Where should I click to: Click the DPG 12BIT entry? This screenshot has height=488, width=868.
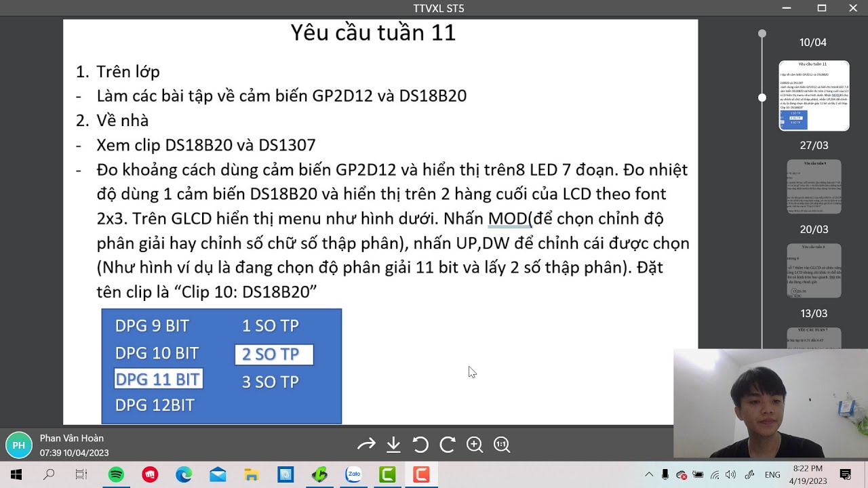click(x=155, y=405)
